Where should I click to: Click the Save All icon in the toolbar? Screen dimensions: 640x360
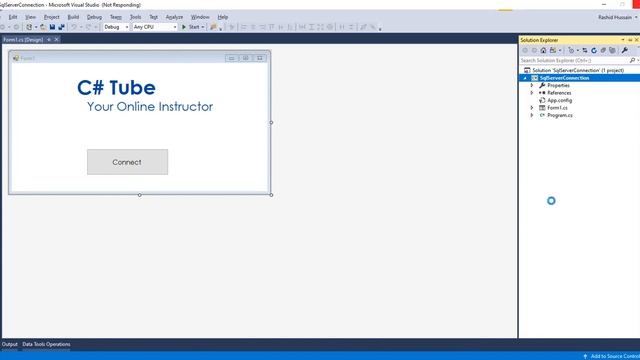(61, 27)
